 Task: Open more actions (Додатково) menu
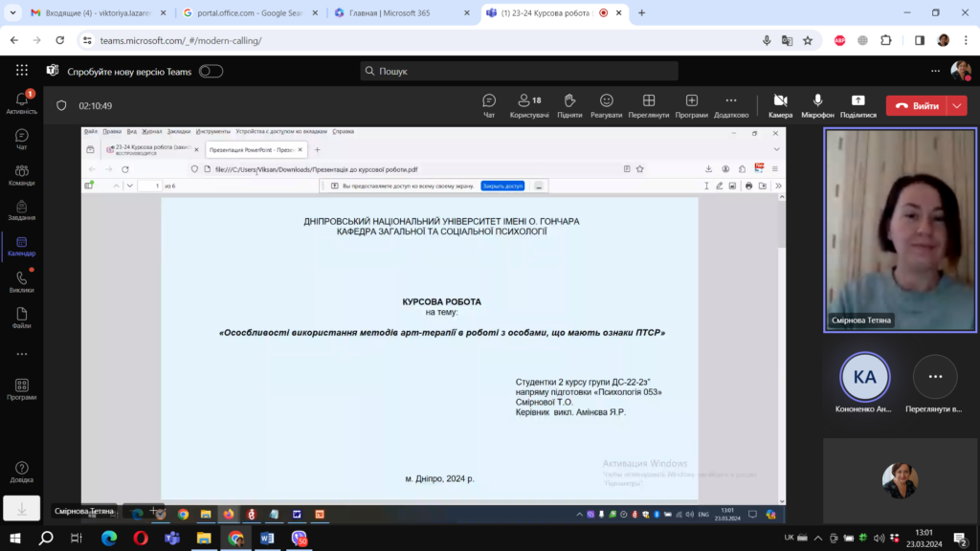(730, 105)
